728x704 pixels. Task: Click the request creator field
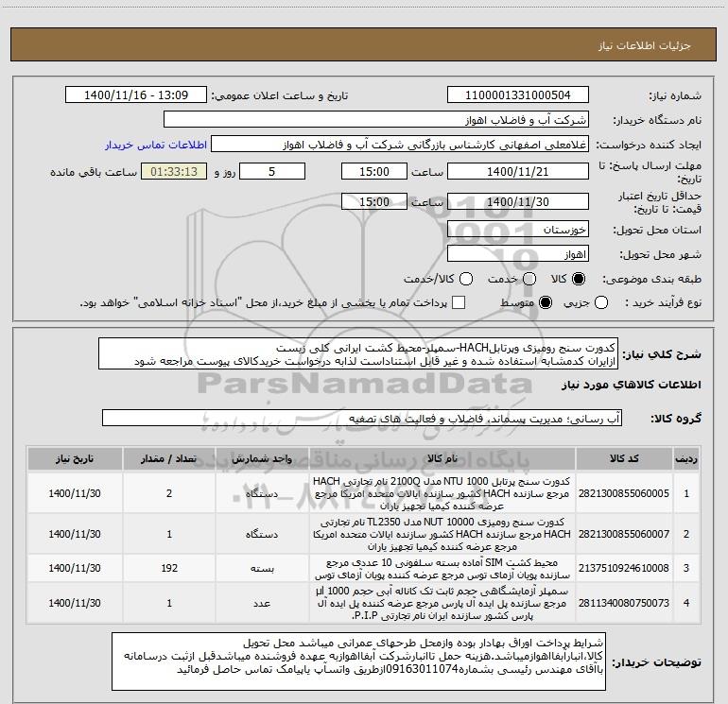click(x=400, y=145)
